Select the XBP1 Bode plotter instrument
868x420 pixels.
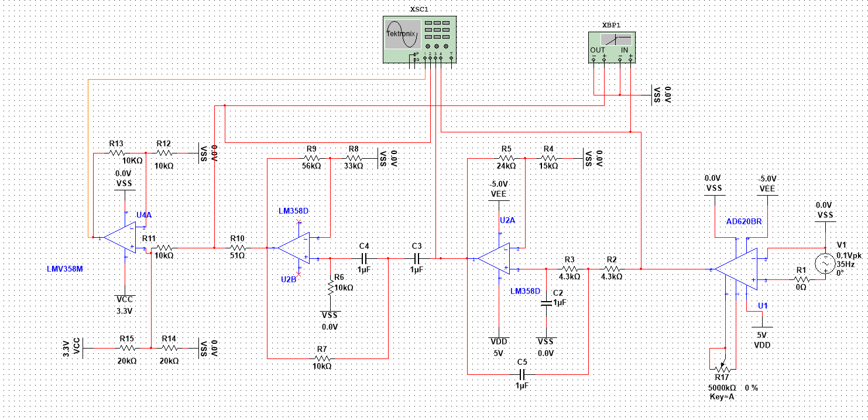coord(612,47)
